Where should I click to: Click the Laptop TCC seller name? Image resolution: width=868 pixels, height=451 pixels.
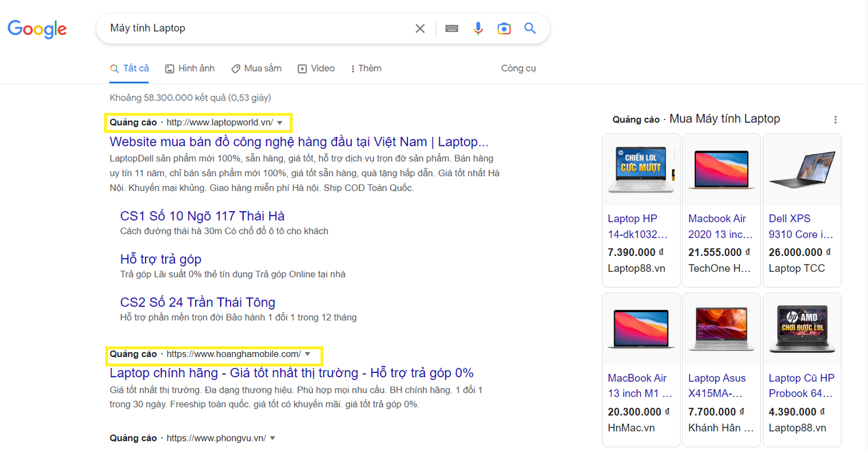click(x=796, y=268)
